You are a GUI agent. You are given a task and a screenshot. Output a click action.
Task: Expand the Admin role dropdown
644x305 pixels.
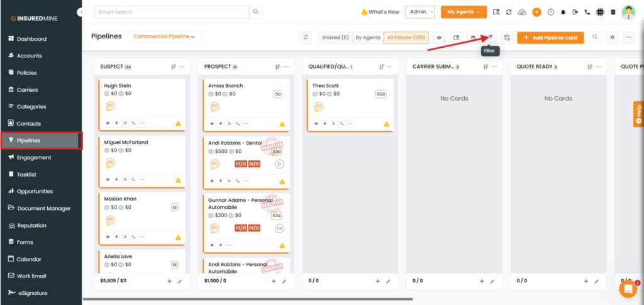coord(419,12)
